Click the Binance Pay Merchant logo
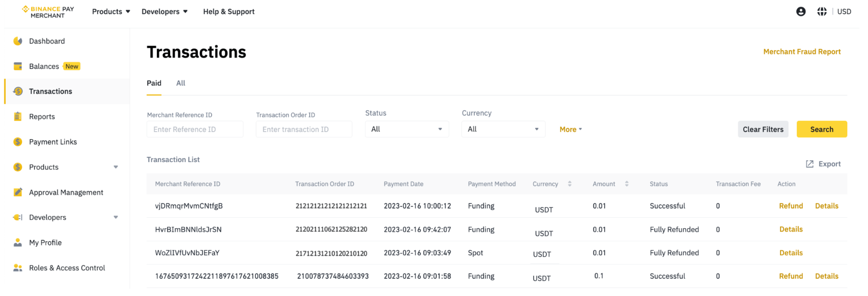The height and width of the screenshot is (296, 868). point(48,12)
